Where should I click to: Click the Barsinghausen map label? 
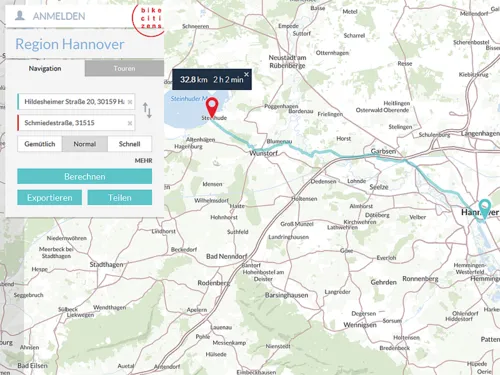point(286,295)
